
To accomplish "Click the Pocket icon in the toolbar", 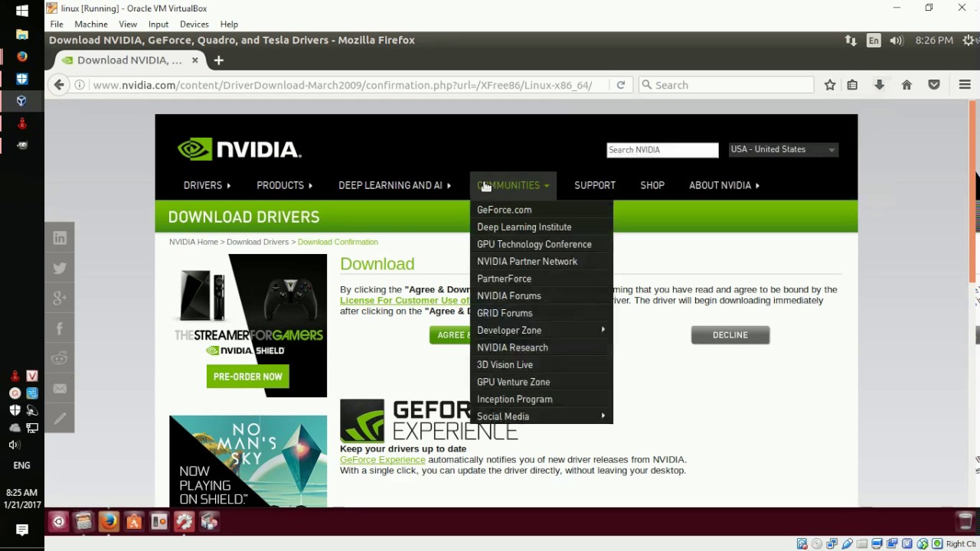I will [x=934, y=85].
